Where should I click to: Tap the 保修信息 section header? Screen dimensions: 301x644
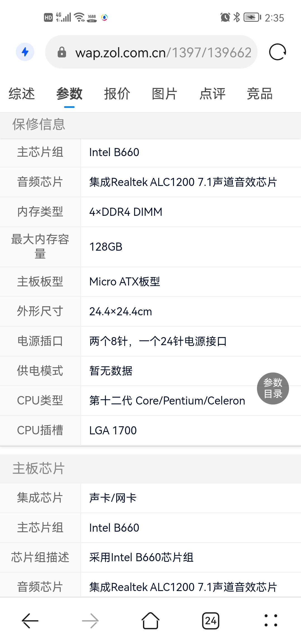click(39, 124)
